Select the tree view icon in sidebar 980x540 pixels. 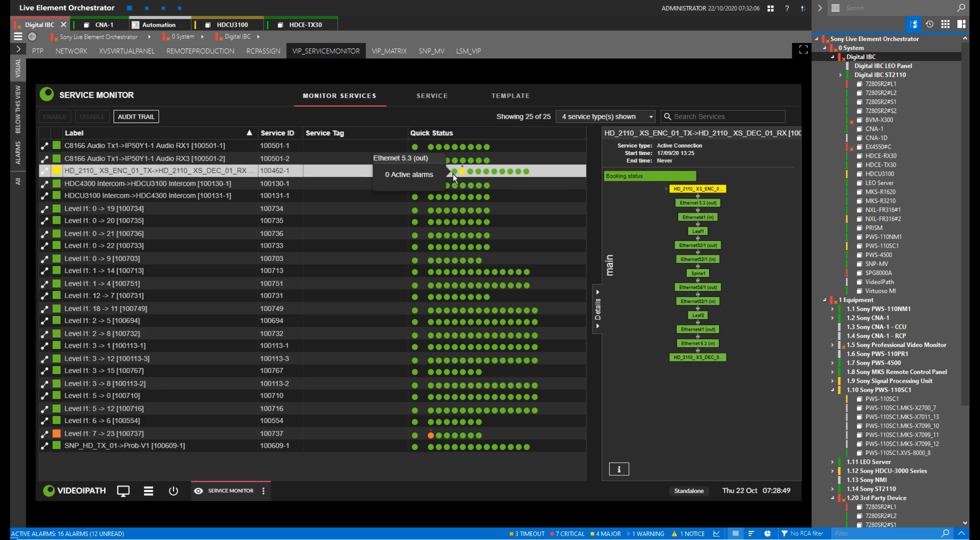(x=913, y=24)
